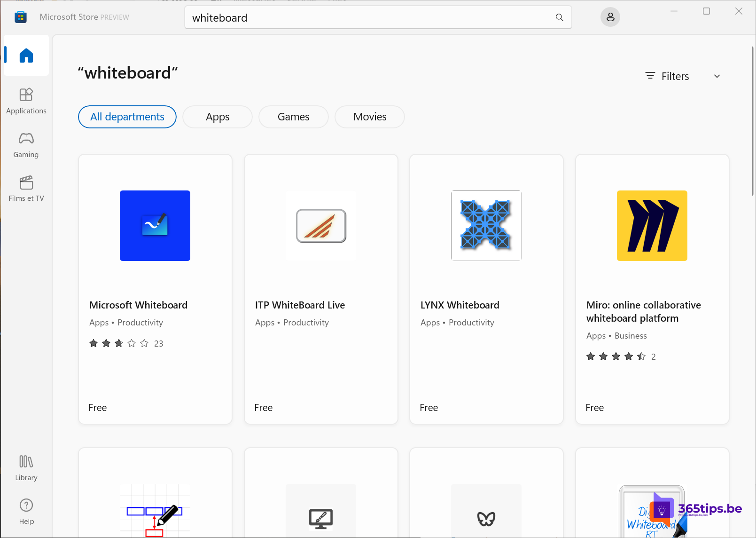Open your Library

click(26, 467)
